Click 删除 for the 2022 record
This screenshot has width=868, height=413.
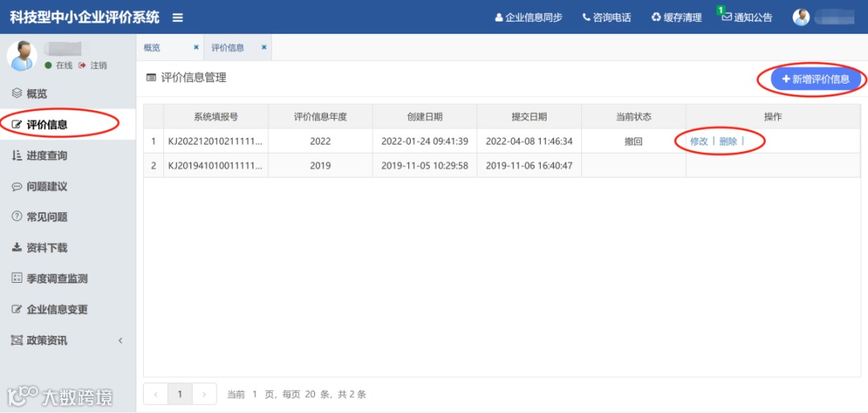pos(728,141)
